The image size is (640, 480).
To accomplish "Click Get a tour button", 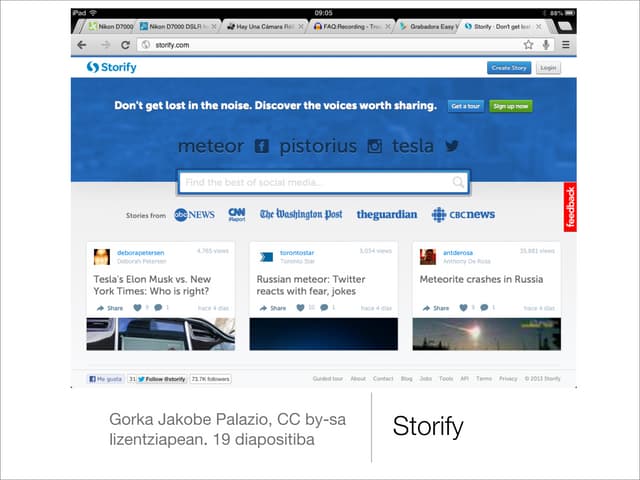I will [466, 106].
